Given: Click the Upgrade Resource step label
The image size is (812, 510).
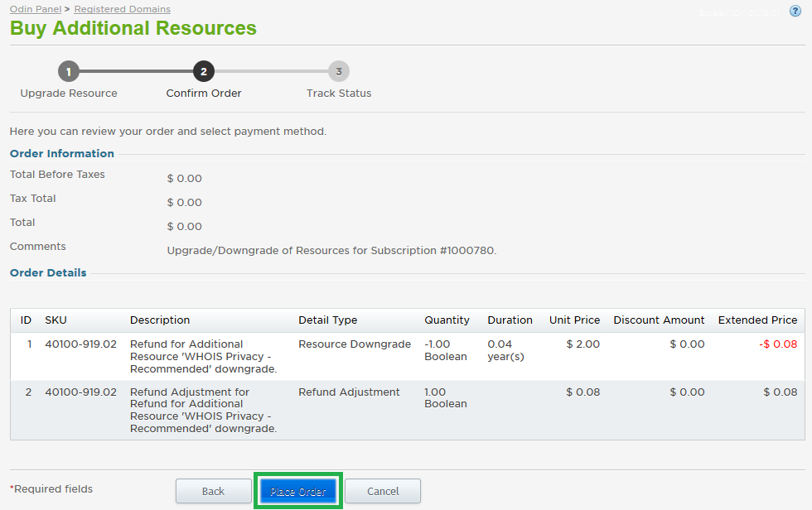Looking at the screenshot, I should pos(68,93).
